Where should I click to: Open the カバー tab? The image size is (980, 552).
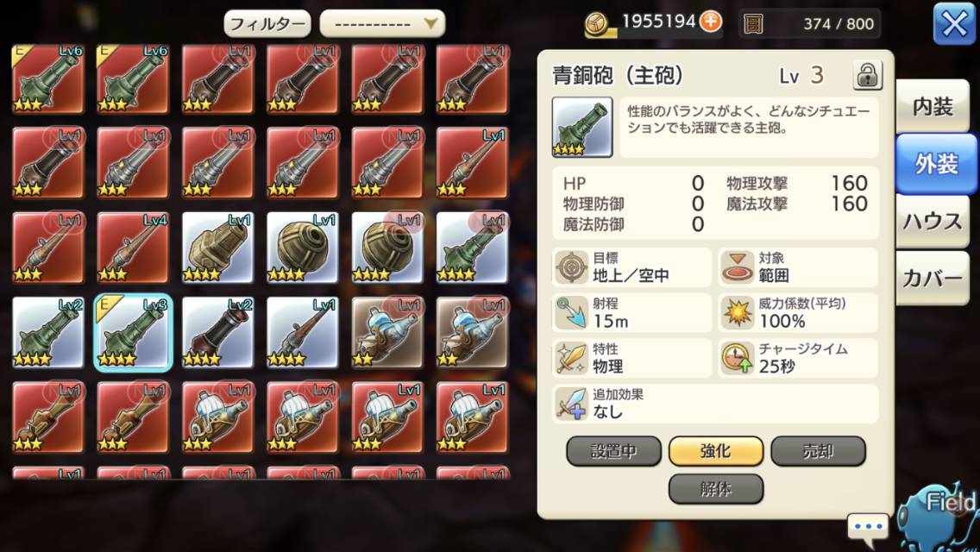(x=932, y=279)
